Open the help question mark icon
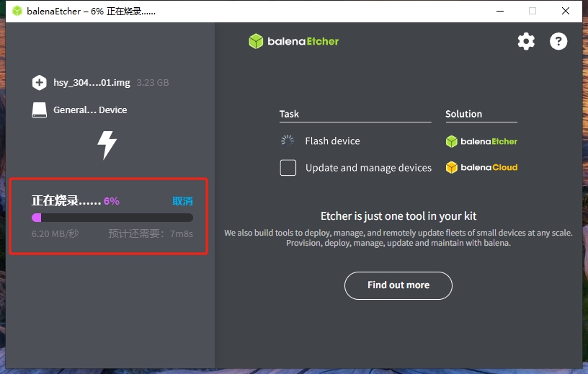 click(x=558, y=41)
